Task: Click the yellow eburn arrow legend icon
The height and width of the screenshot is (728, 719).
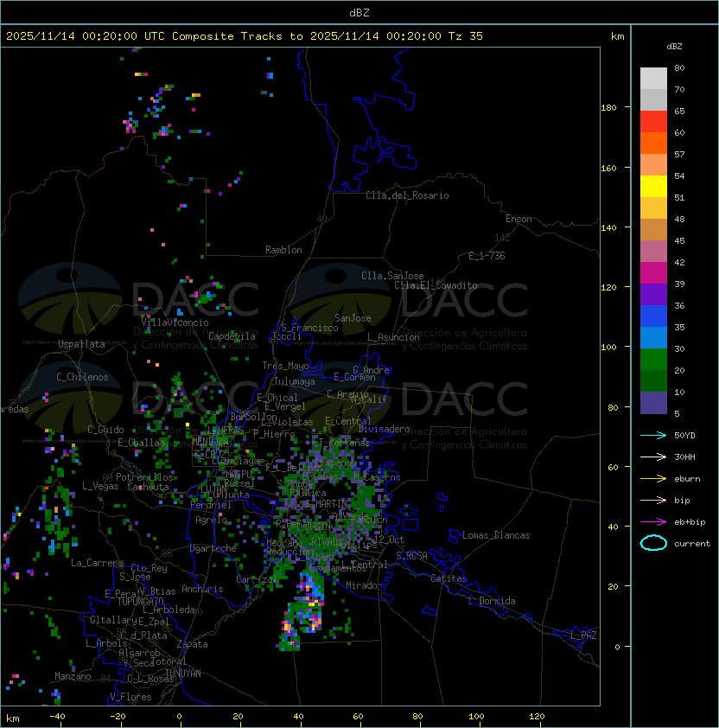Action: click(x=653, y=479)
